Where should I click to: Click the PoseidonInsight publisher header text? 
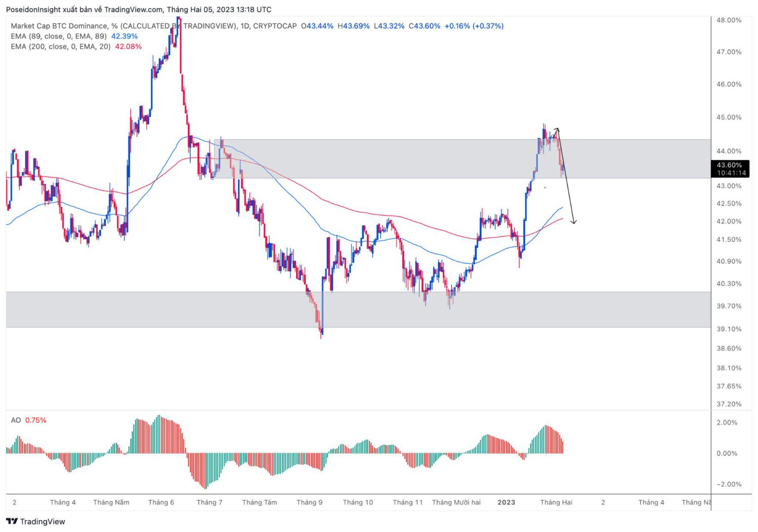tap(138, 9)
